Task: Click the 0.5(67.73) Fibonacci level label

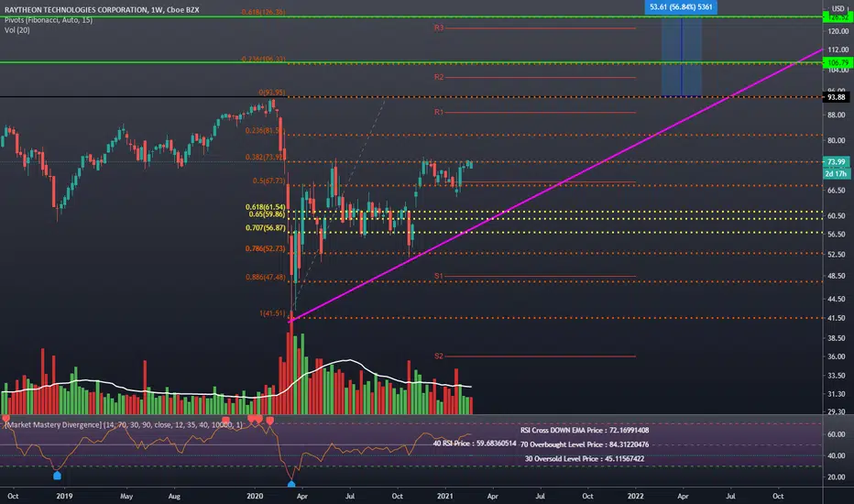Action: (268, 181)
